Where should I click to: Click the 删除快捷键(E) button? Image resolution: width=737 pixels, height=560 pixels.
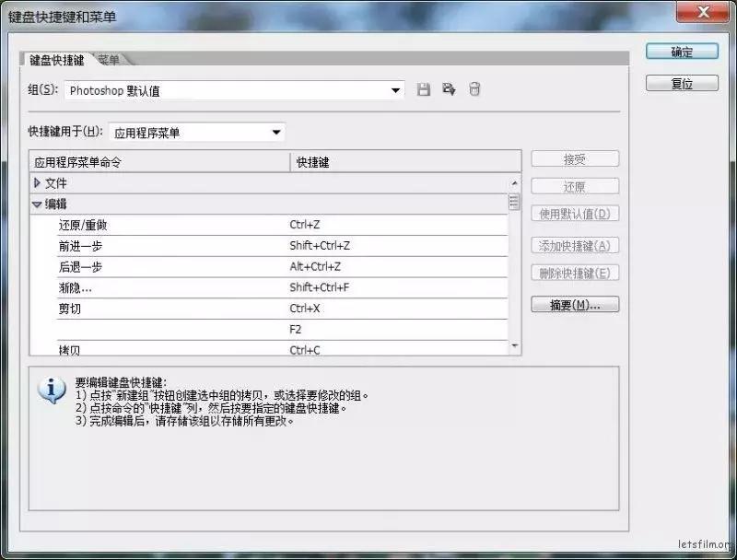tap(575, 272)
